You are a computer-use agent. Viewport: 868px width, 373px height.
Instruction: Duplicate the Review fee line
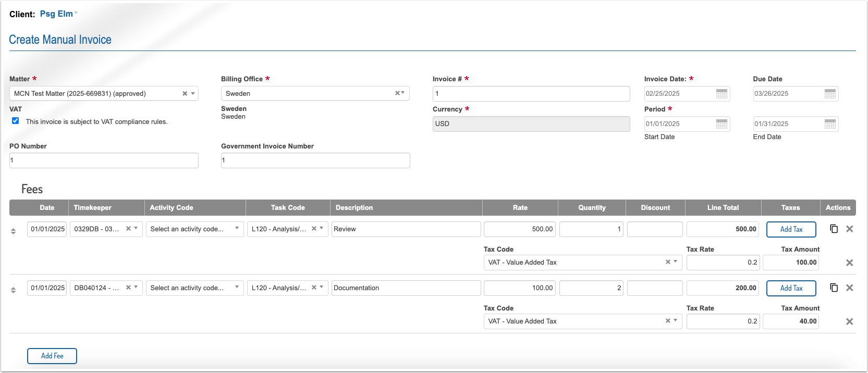[834, 229]
